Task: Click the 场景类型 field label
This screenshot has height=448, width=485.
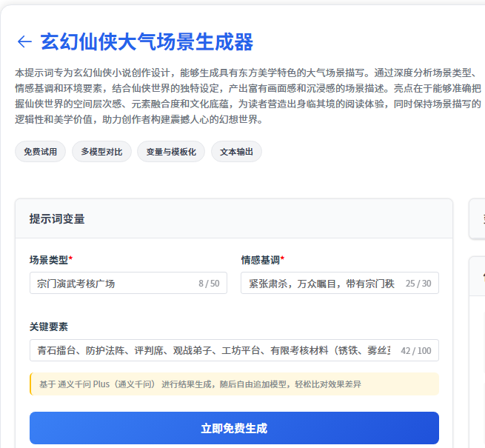Action: coord(50,260)
